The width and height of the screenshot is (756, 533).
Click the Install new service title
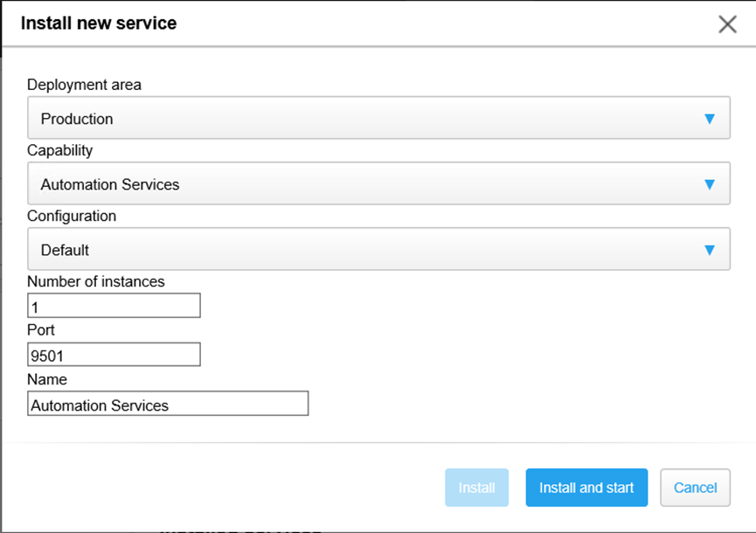[x=99, y=24]
